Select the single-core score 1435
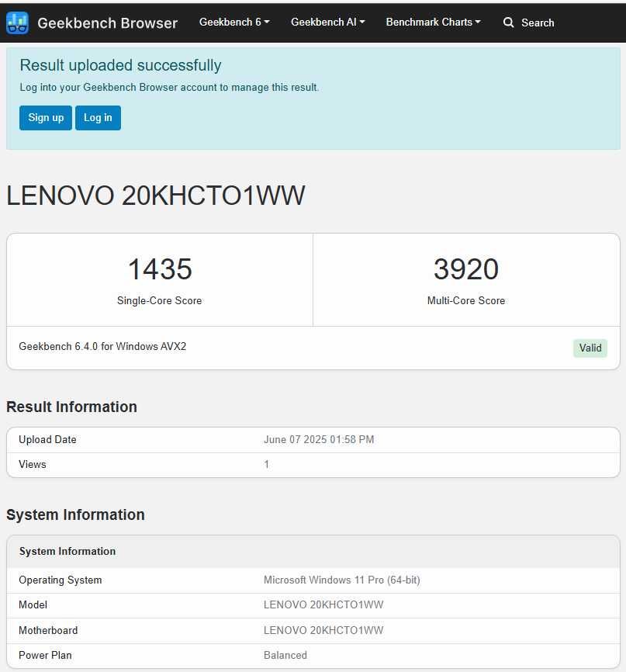 [x=160, y=269]
